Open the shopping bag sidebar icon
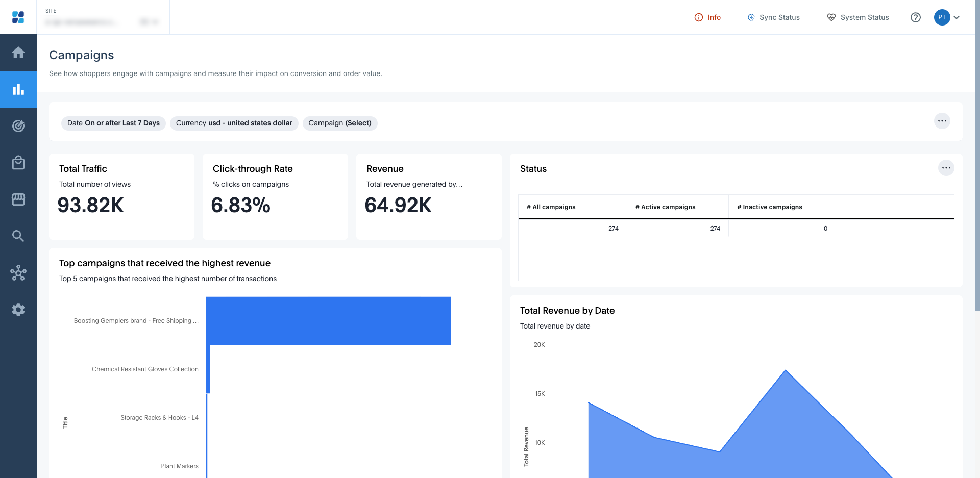The height and width of the screenshot is (478, 980). coord(18,163)
